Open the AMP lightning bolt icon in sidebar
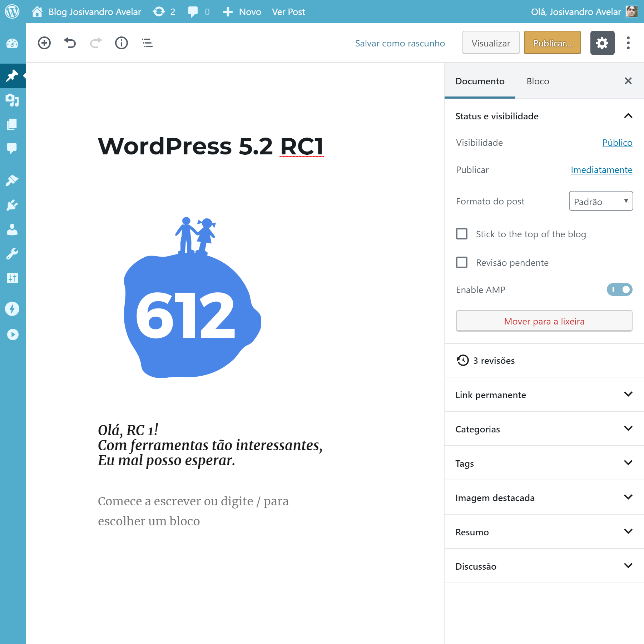 [13, 309]
